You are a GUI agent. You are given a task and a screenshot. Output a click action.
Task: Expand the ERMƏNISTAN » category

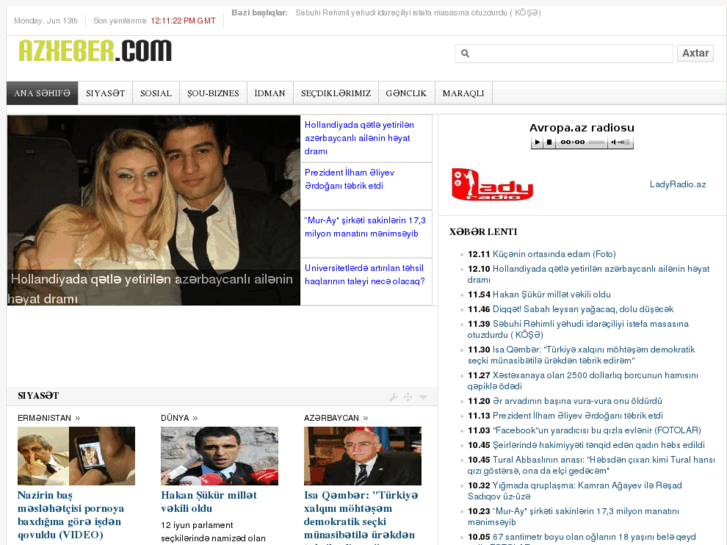point(49,418)
